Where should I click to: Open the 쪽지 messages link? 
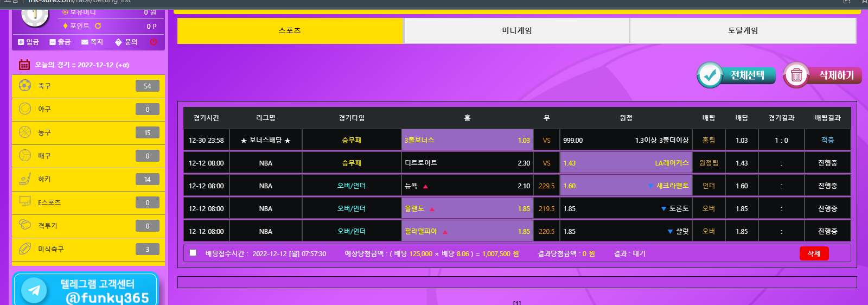(x=92, y=42)
